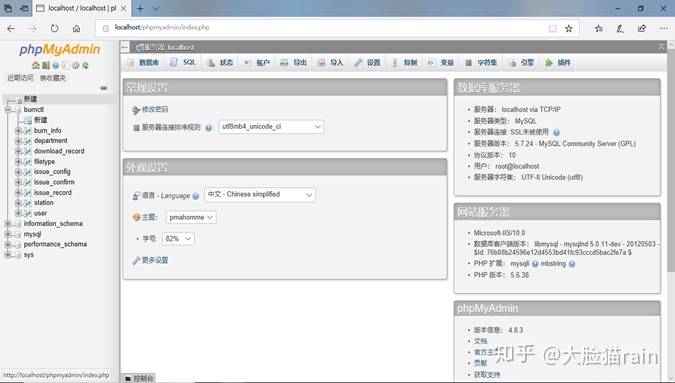Open the MySQL documentation icon in sidebar
Screen dimensions: 675x383
65,65
